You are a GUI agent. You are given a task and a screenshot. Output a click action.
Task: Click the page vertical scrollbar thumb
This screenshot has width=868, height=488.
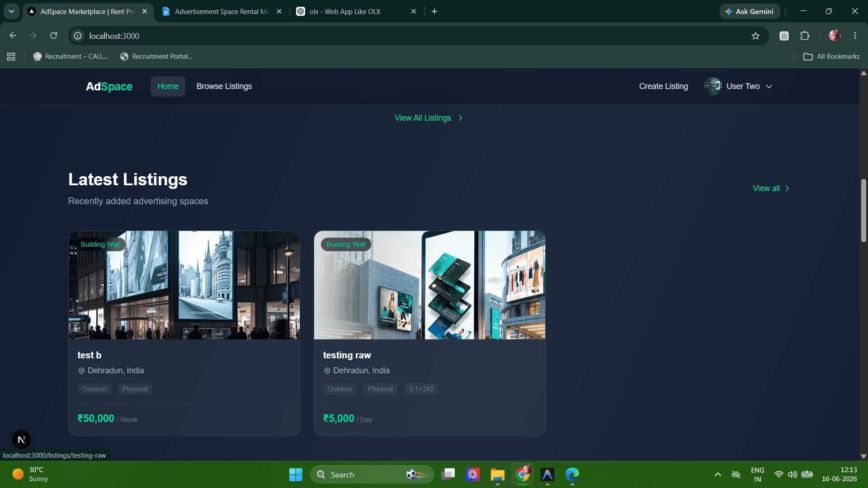click(x=863, y=211)
